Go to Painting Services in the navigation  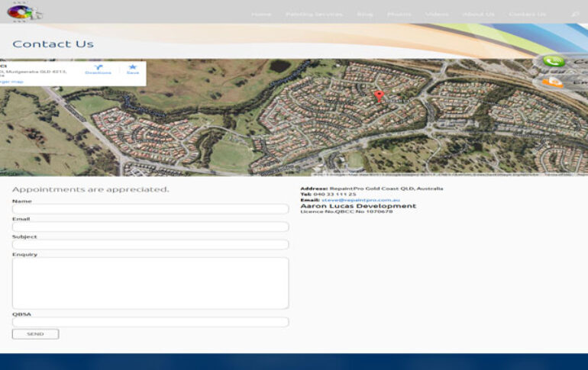pyautogui.click(x=314, y=14)
